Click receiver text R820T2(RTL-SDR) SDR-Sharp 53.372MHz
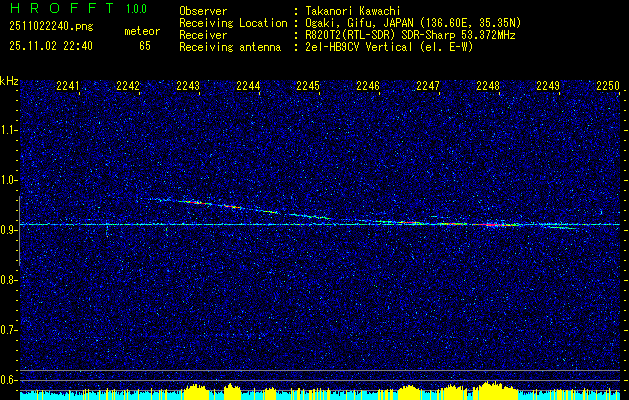The image size is (629, 400). [410, 35]
